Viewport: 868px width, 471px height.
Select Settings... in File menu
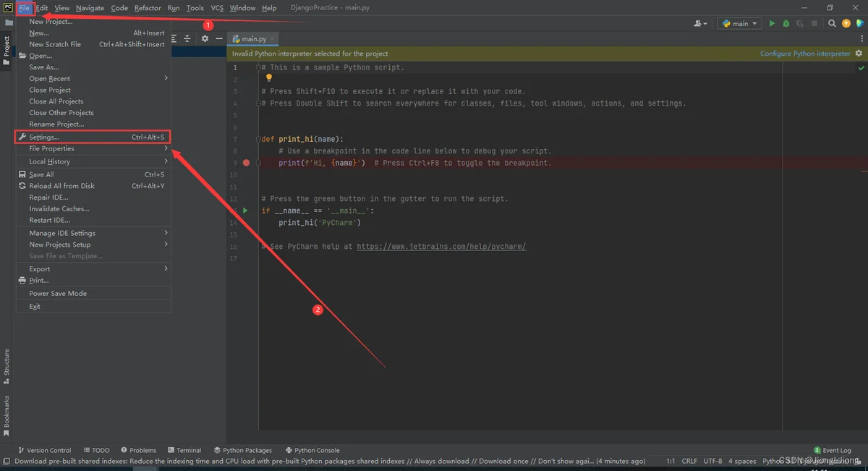click(93, 137)
